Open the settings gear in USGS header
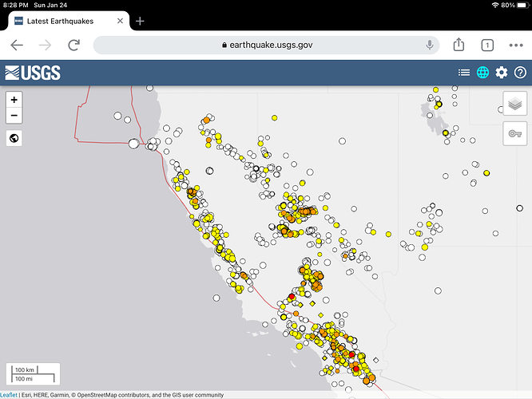 501,73
